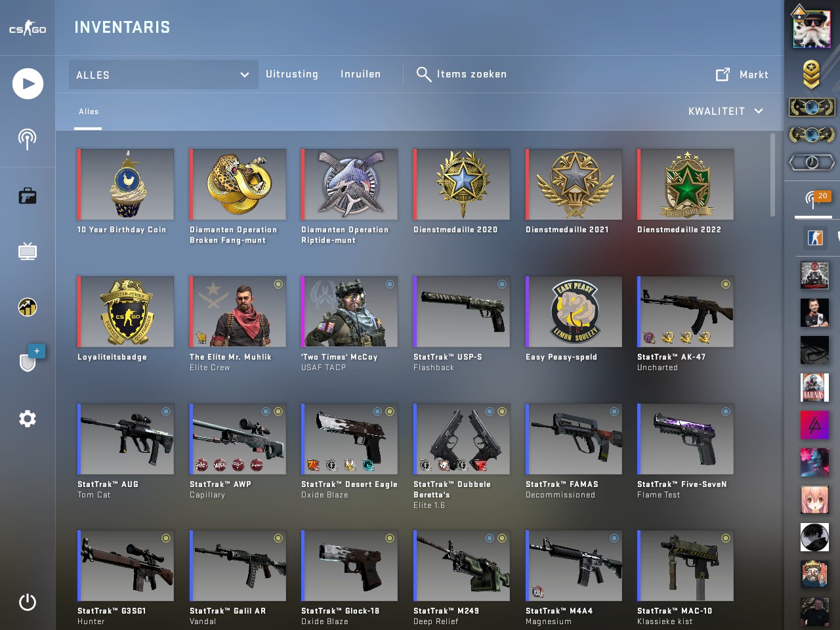Screen dimensions: 840x630
Task: Open the Watch TV icon
Action: click(28, 251)
